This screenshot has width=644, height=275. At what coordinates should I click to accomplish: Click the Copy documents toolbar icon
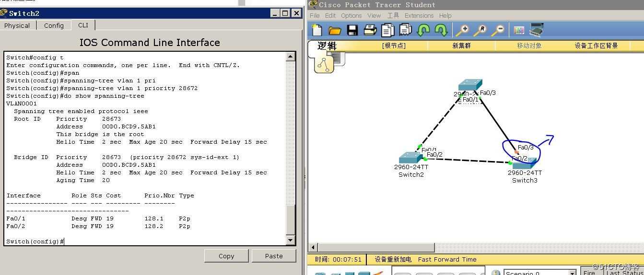tap(387, 30)
